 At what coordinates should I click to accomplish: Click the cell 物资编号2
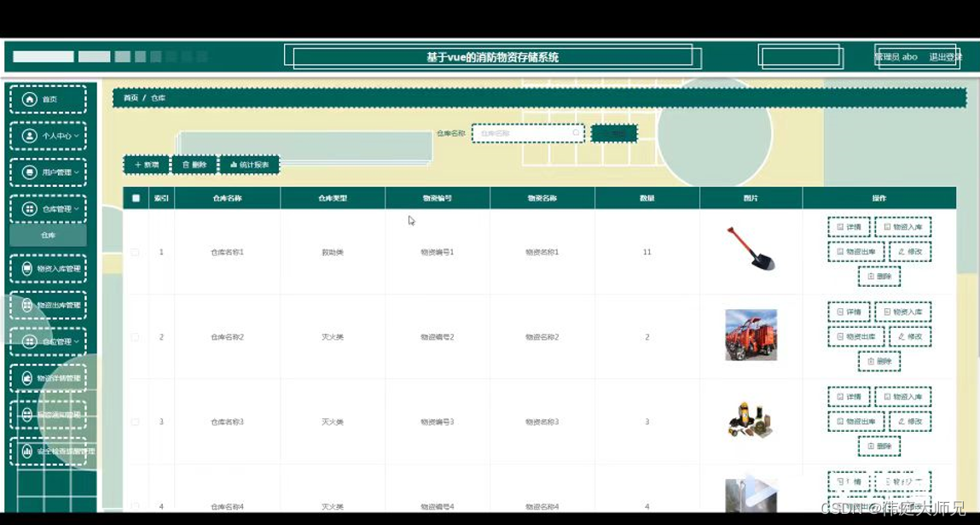(438, 336)
